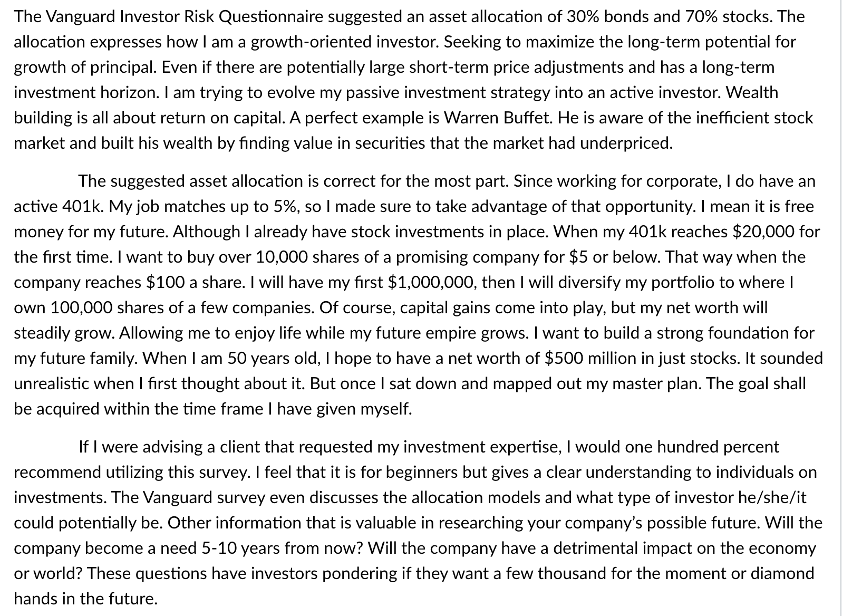
Task: Click on 'one hundred percent' text
Action: click(702, 447)
